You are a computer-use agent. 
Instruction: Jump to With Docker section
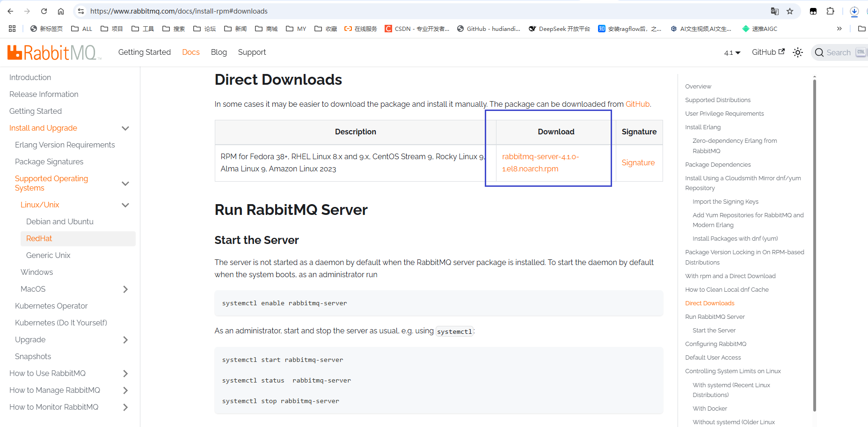point(710,409)
